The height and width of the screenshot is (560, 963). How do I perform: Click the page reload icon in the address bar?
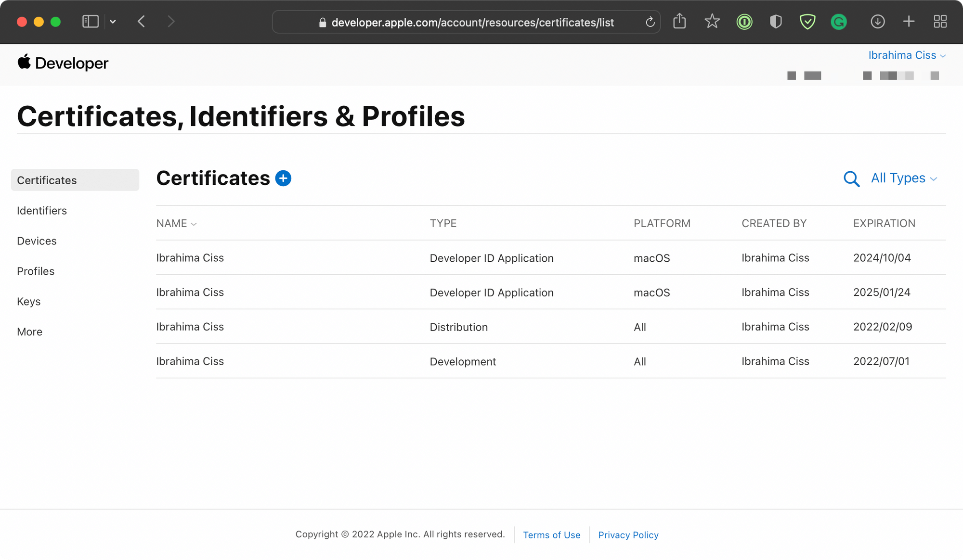650,22
